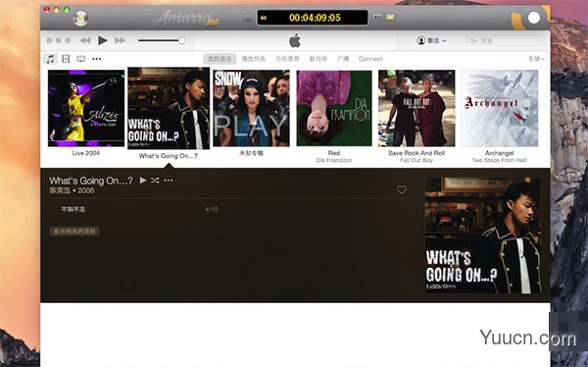The image size is (588, 367).
Task: Open the Dia Frampton Red album cover
Action: pyautogui.click(x=334, y=108)
